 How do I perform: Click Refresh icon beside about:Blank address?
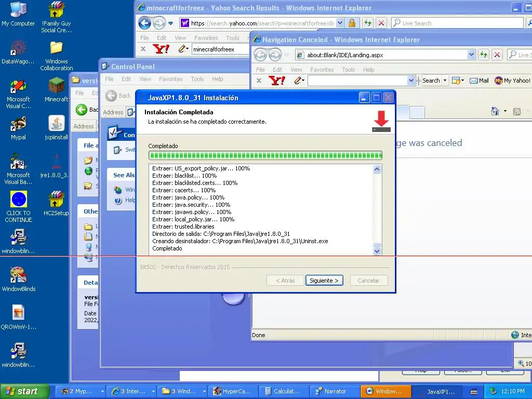coord(484,55)
